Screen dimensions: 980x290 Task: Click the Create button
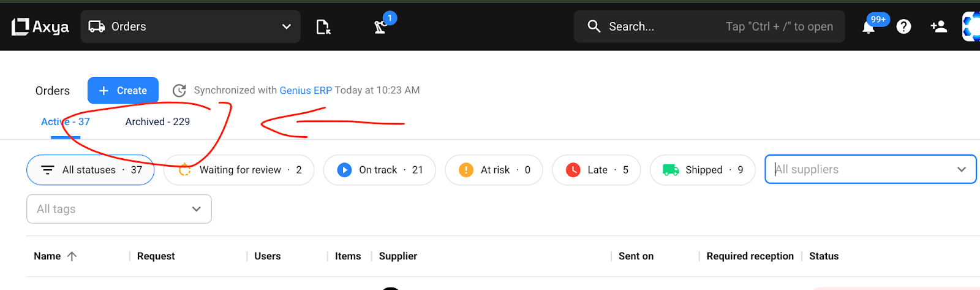coord(123,91)
